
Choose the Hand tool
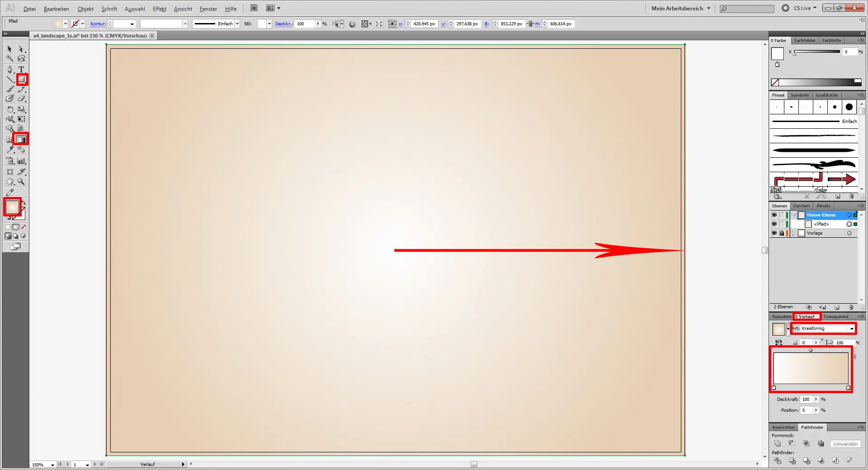point(10,181)
